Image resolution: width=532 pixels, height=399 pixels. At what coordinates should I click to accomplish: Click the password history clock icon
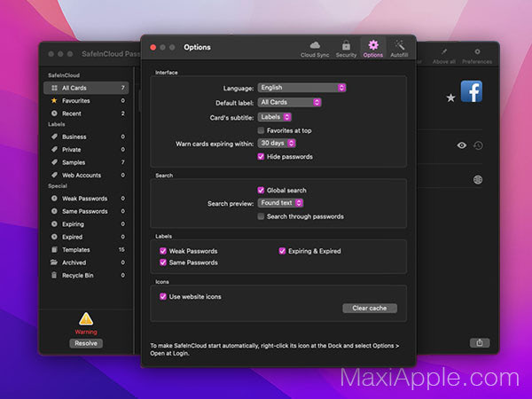478,145
